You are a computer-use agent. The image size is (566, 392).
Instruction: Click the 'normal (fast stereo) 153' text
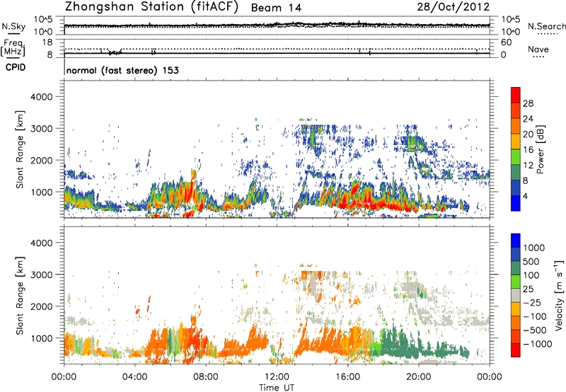[x=122, y=70]
